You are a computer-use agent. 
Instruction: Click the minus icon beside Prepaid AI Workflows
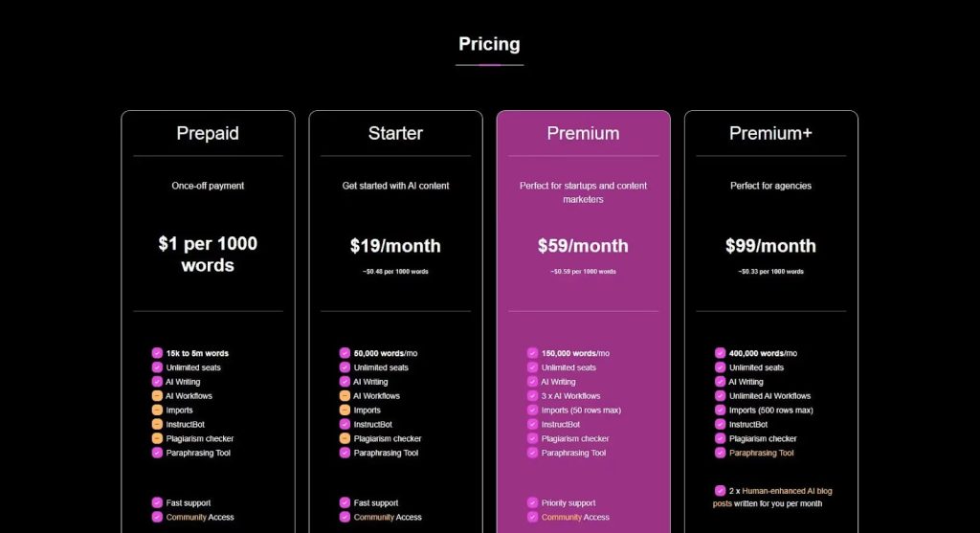tap(157, 396)
